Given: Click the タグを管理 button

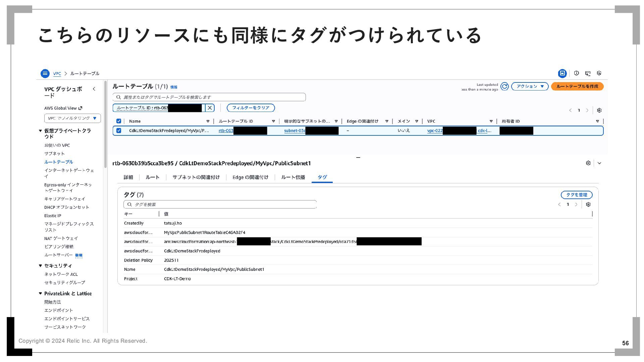Looking at the screenshot, I should [x=576, y=195].
